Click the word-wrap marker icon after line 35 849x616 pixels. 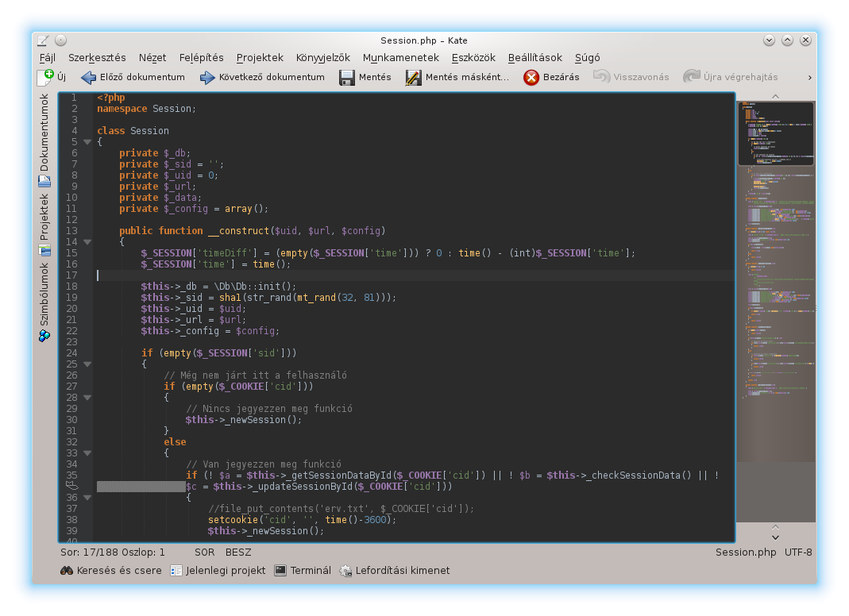pyautogui.click(x=71, y=486)
